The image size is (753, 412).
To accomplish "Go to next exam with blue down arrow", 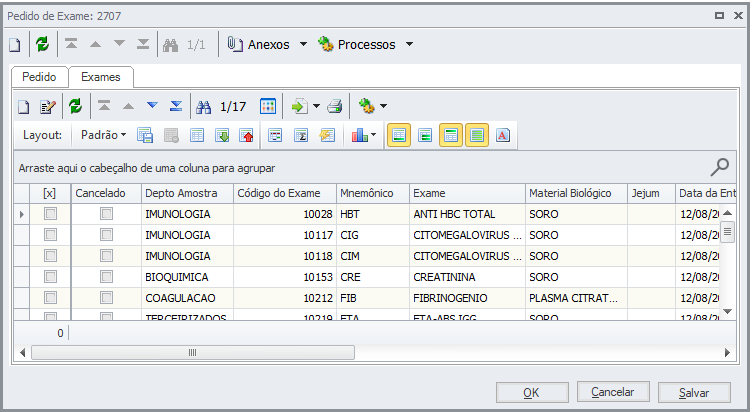I will [152, 106].
